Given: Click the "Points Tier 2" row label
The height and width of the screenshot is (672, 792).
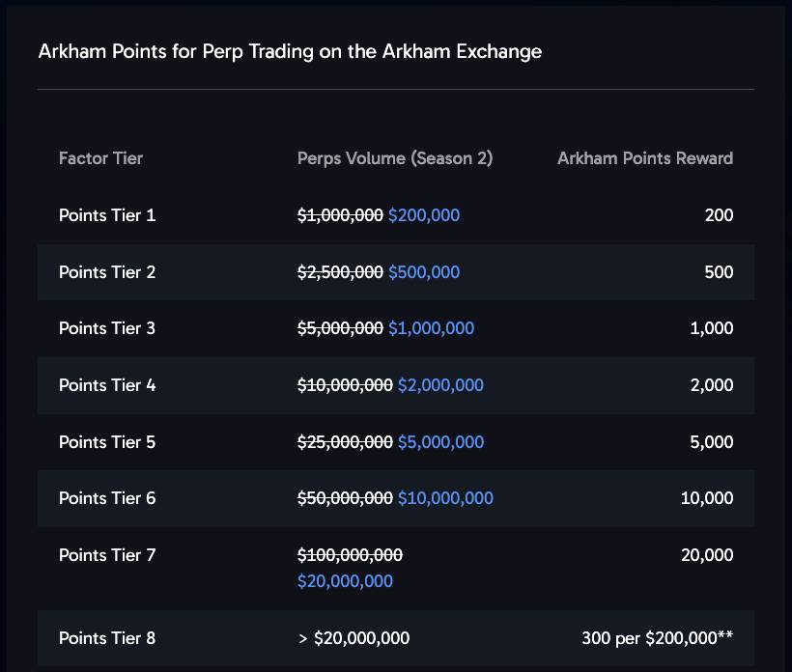Looking at the screenshot, I should pos(107,272).
